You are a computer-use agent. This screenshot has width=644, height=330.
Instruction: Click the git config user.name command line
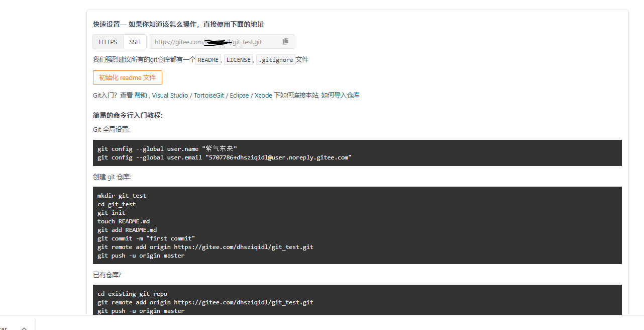click(167, 149)
